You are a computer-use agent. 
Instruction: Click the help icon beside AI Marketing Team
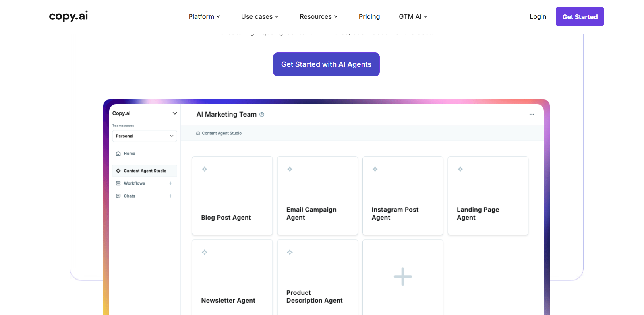[x=262, y=115]
